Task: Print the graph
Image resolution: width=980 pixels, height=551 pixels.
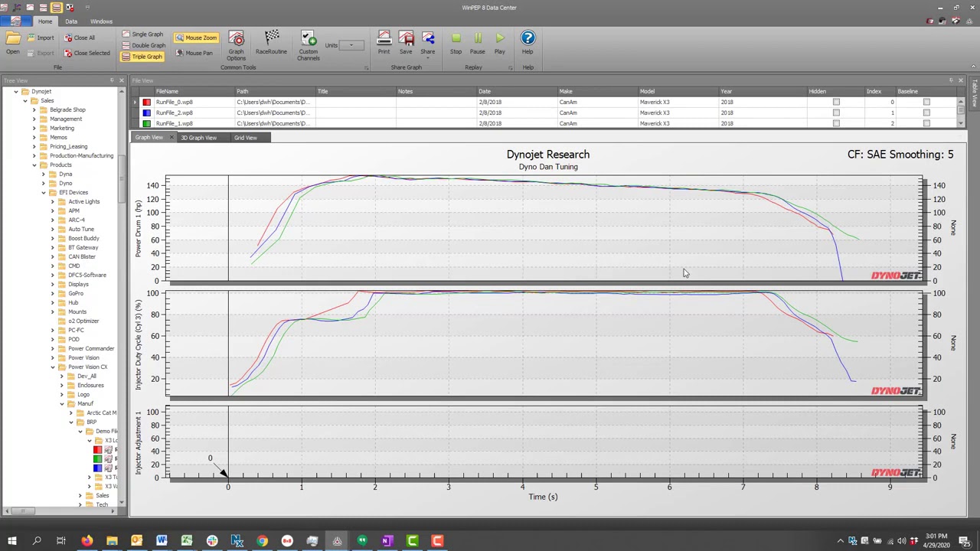Action: click(384, 43)
